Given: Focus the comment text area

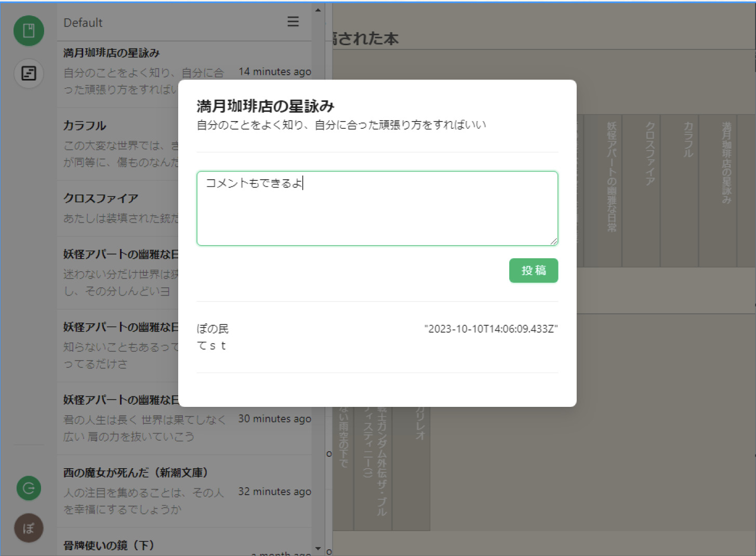Looking at the screenshot, I should point(377,208).
